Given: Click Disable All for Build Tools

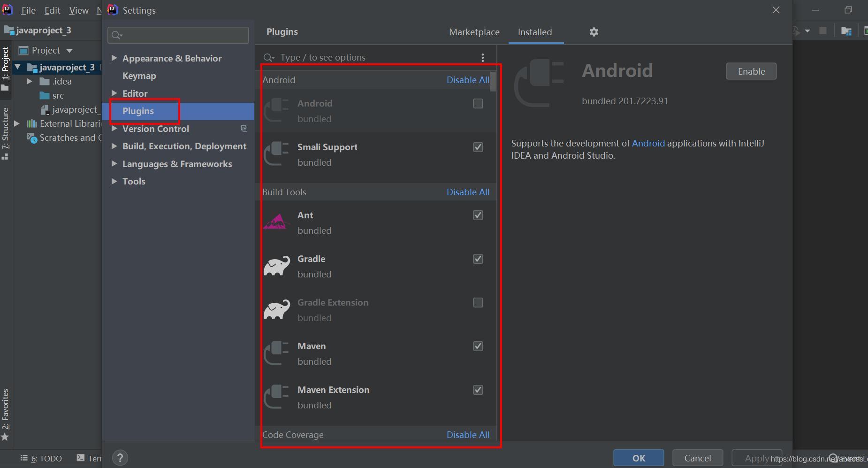Looking at the screenshot, I should point(468,192).
